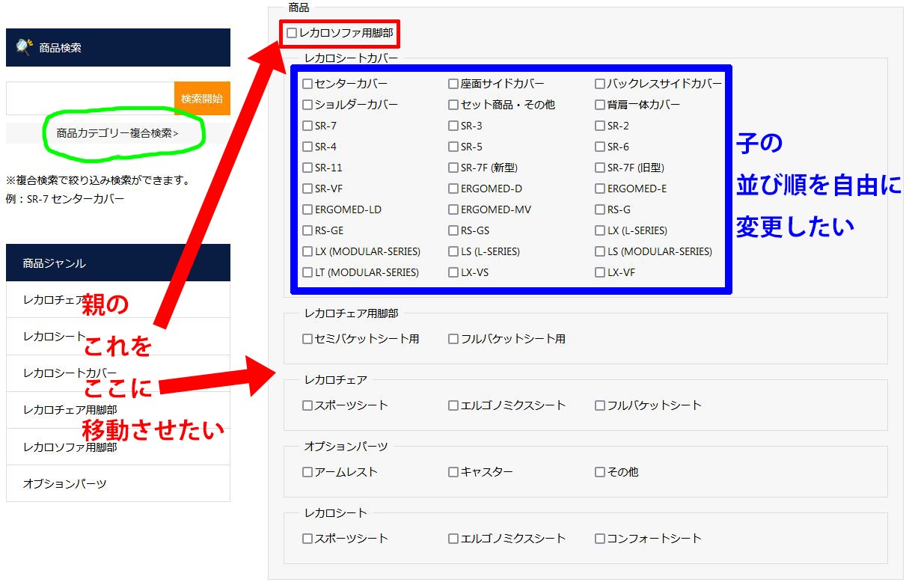
Task: Select the SR-2 checkbox
Action: pos(600,126)
